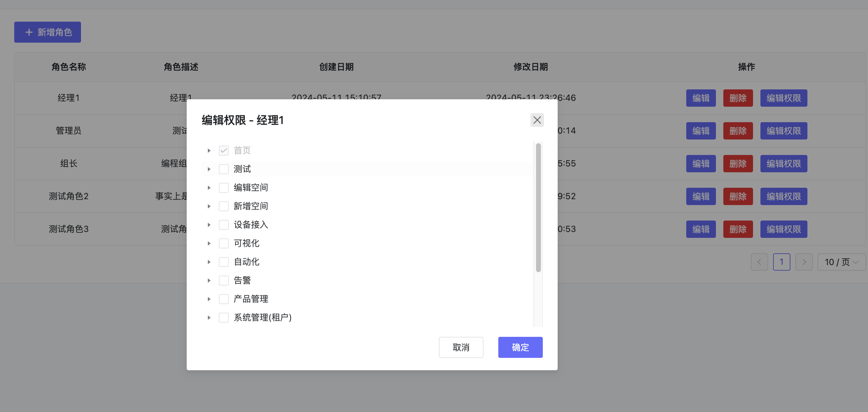Go to the previous page arrow
The image size is (868, 412).
(759, 262)
